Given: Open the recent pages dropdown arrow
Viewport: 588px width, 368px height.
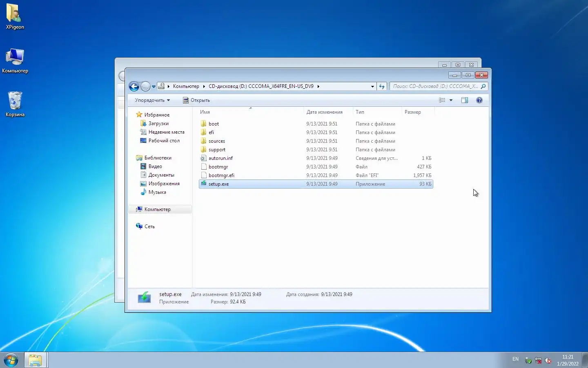Looking at the screenshot, I should point(154,87).
